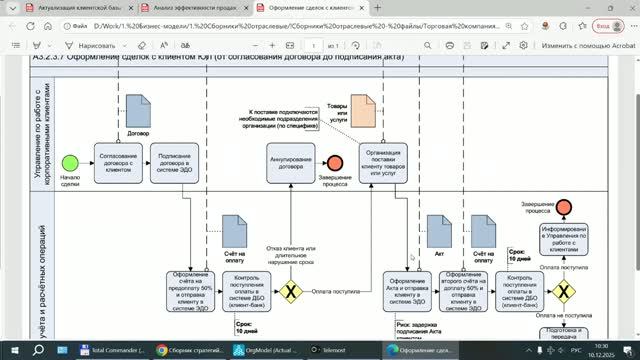Screen dimensions: 640x360
Task: Select the PDF highlight tool
Action: tap(37, 45)
